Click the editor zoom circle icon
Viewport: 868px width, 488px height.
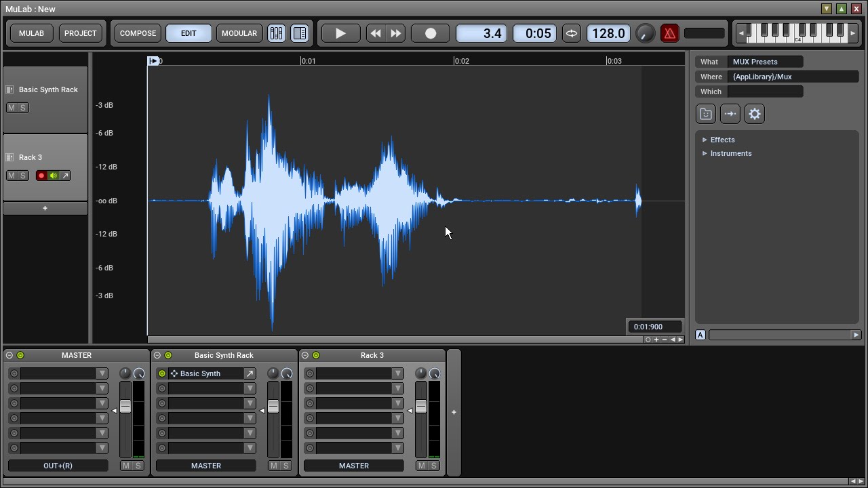[x=648, y=340]
